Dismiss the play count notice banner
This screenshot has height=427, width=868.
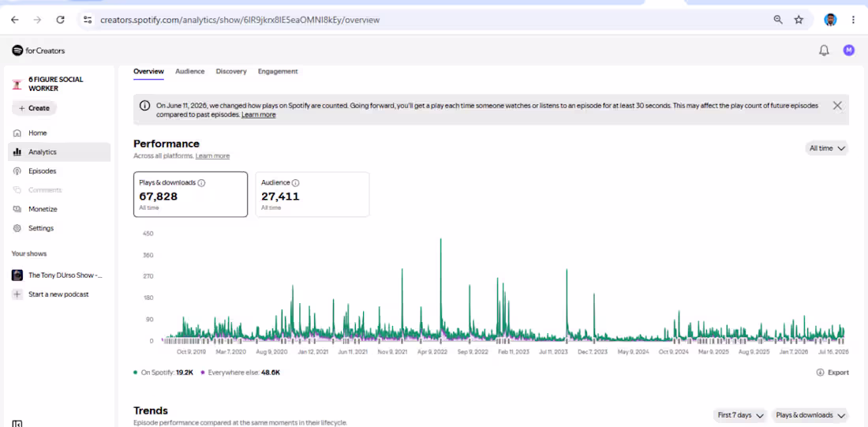[837, 105]
